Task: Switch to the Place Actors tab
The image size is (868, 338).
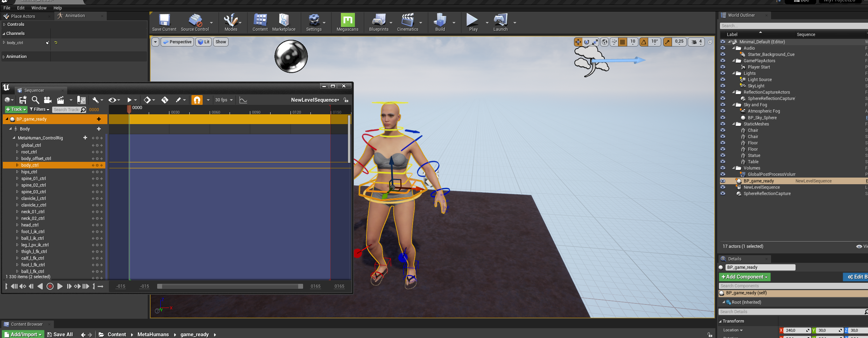Action: click(x=23, y=16)
